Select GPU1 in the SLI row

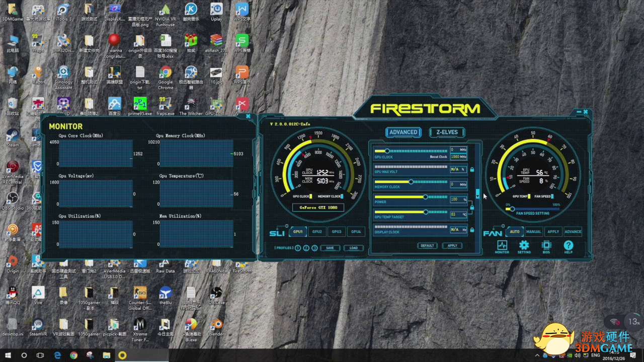point(298,232)
